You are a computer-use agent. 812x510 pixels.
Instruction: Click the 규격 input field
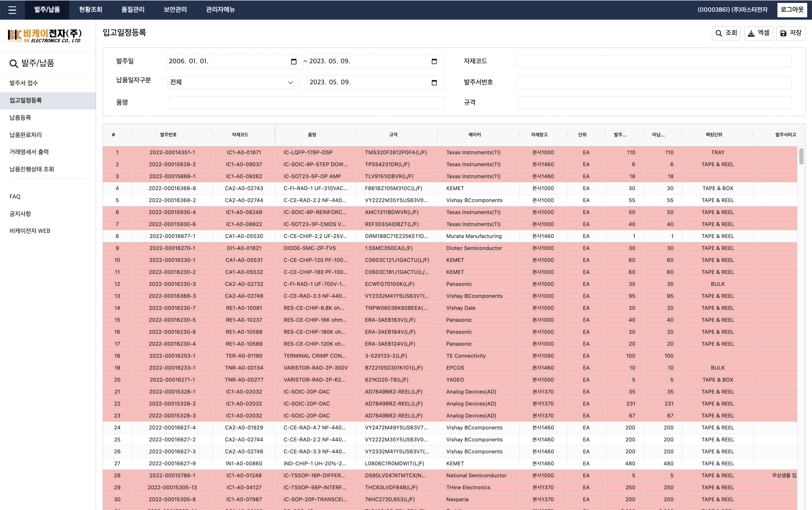[x=654, y=103]
